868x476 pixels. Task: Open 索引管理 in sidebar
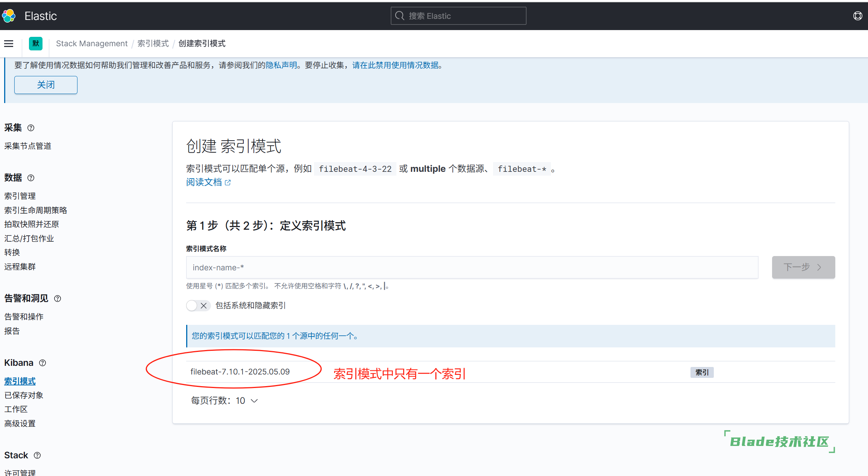[x=20, y=196]
